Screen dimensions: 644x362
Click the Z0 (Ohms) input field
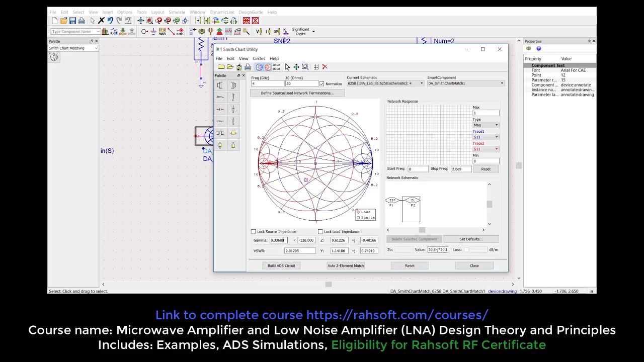pos(301,83)
